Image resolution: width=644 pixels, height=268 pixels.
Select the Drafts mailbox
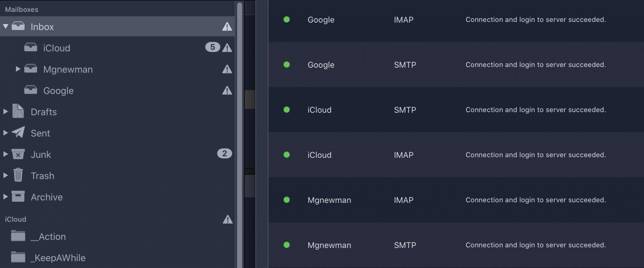pos(44,112)
